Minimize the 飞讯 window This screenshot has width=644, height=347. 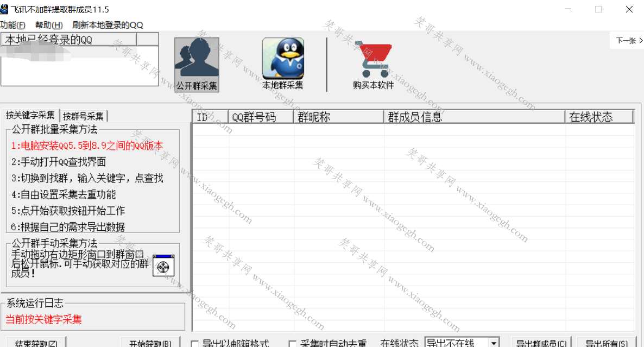[568, 9]
